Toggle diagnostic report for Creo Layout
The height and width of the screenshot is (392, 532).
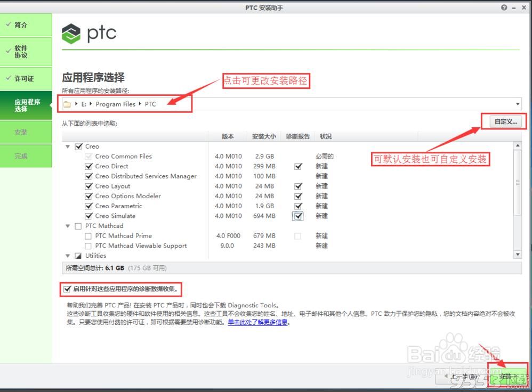tap(298, 186)
